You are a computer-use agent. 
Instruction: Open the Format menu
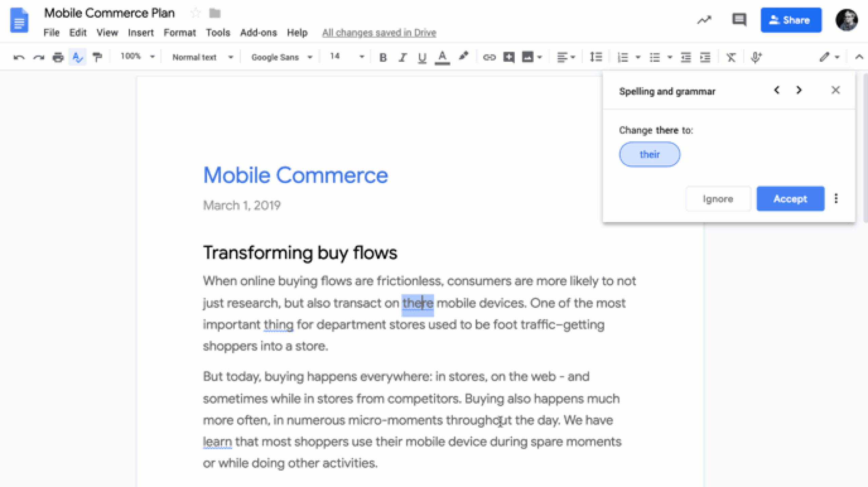click(x=179, y=33)
